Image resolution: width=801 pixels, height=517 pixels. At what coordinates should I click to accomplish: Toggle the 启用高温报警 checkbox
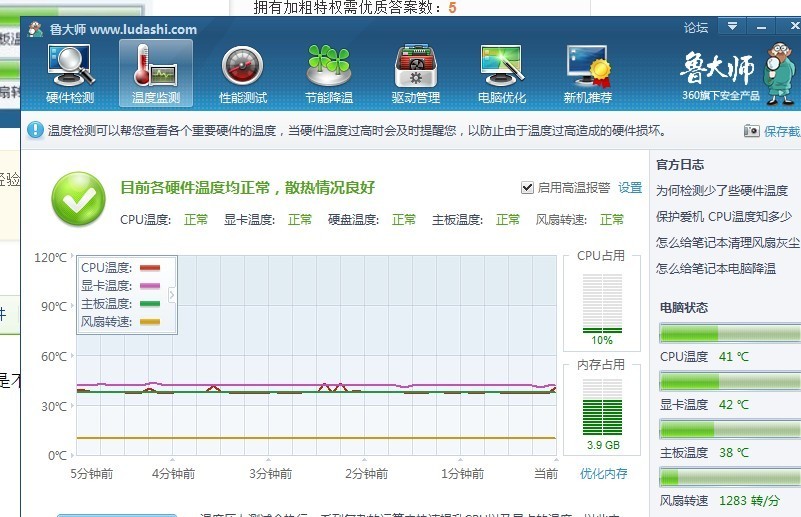point(527,188)
